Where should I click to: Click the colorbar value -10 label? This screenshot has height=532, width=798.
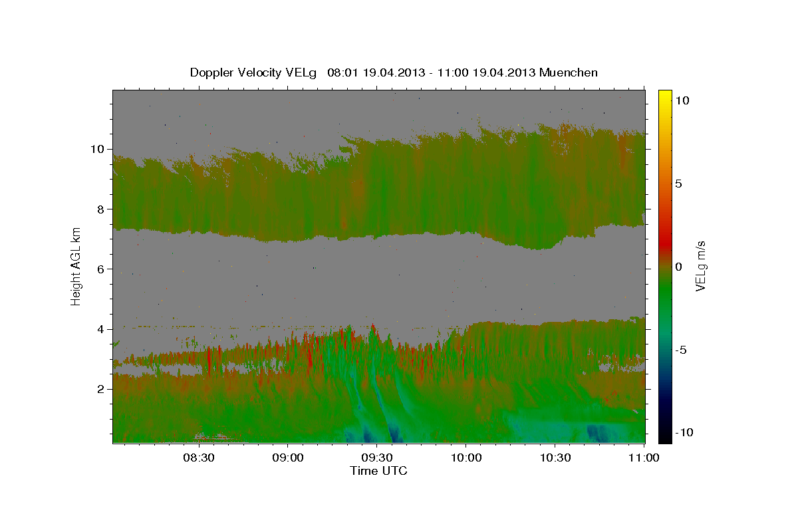click(683, 432)
